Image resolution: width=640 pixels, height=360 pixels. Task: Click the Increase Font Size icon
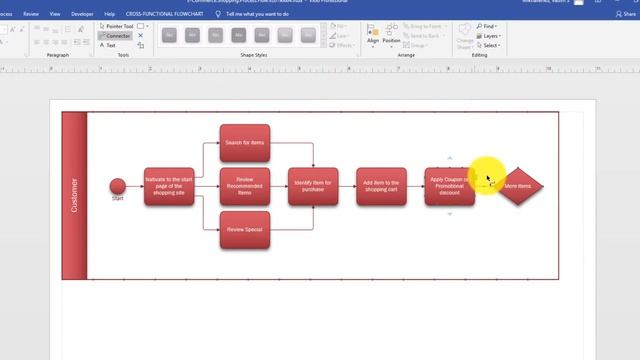click(x=12, y=29)
